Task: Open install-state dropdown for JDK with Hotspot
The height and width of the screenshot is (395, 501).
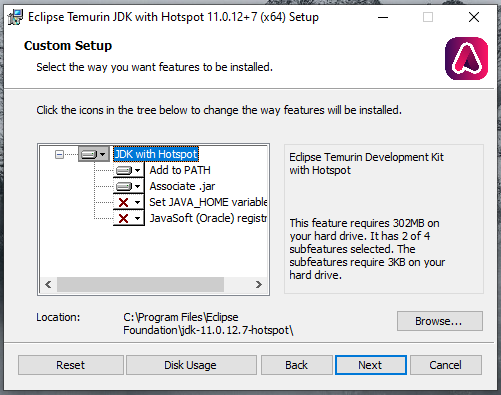Action: point(94,154)
